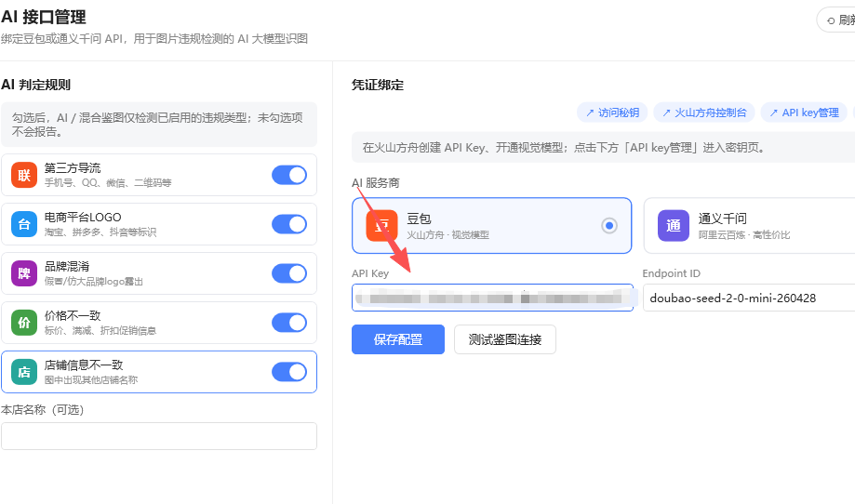Click the 淘宝、拼多多、抖音等标识 description
855x504 pixels.
(x=100, y=232)
